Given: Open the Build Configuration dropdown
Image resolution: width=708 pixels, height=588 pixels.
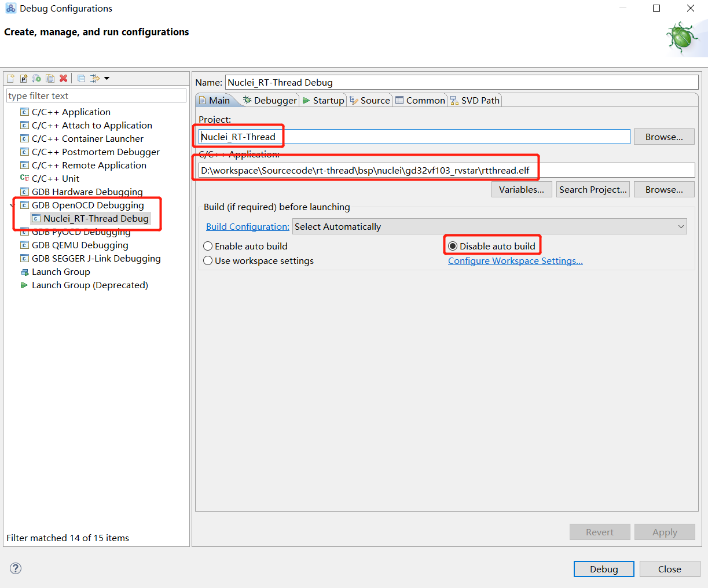Looking at the screenshot, I should pyautogui.click(x=489, y=226).
